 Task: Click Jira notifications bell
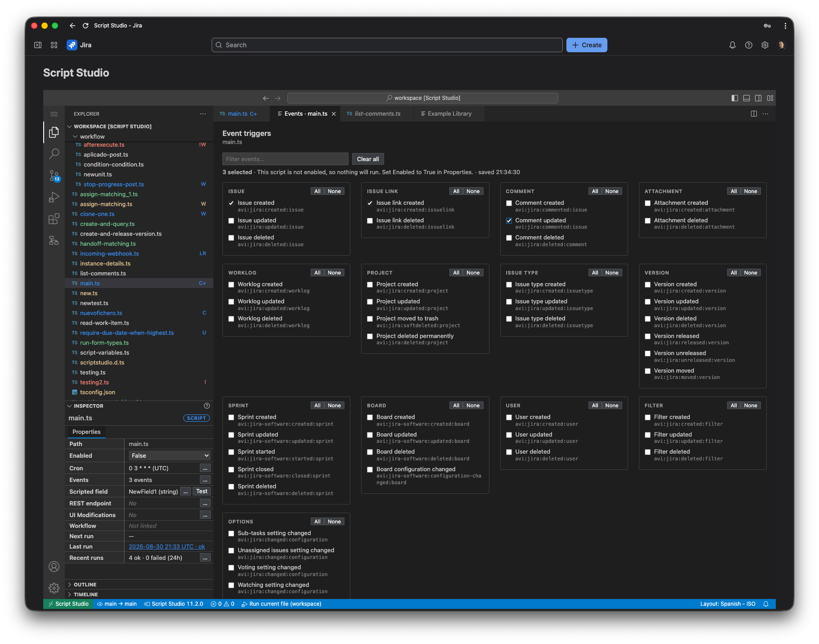733,45
